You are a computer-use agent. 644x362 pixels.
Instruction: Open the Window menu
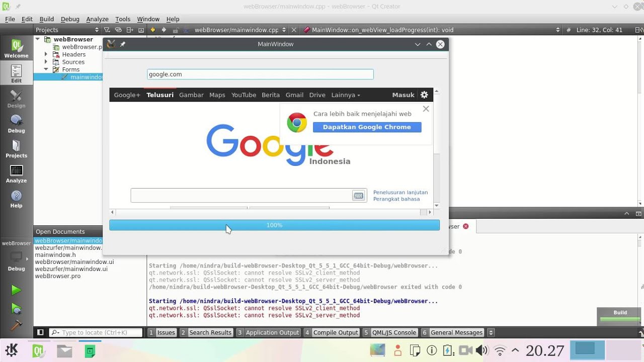click(x=148, y=19)
